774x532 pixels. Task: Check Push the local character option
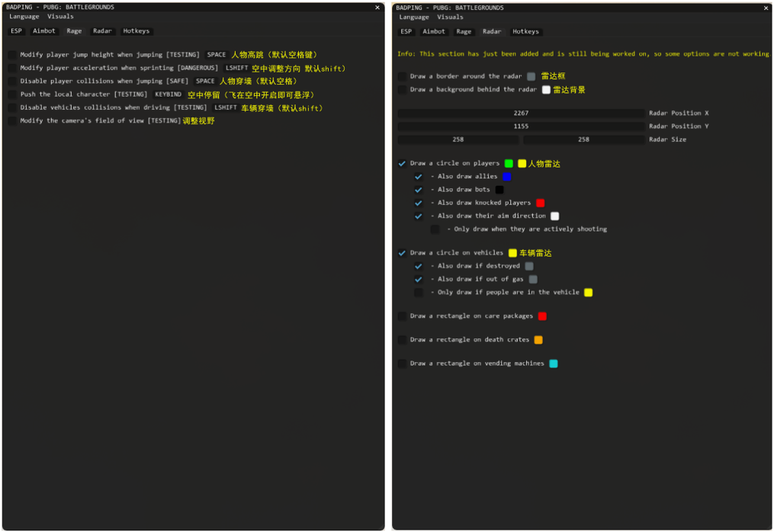click(x=12, y=95)
